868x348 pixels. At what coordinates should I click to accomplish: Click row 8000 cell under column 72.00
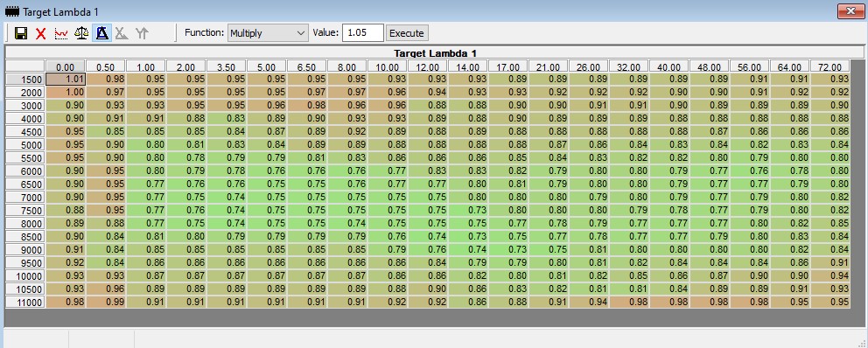click(x=829, y=224)
